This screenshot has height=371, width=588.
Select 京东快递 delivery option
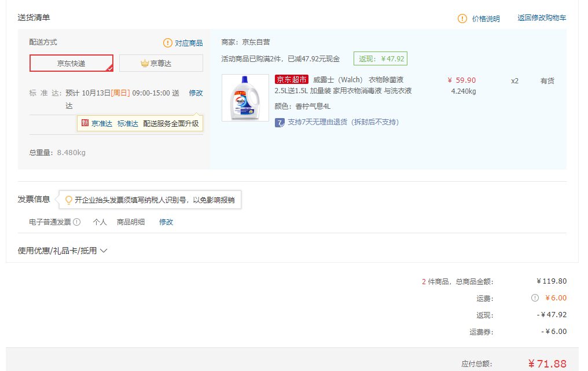click(x=71, y=63)
